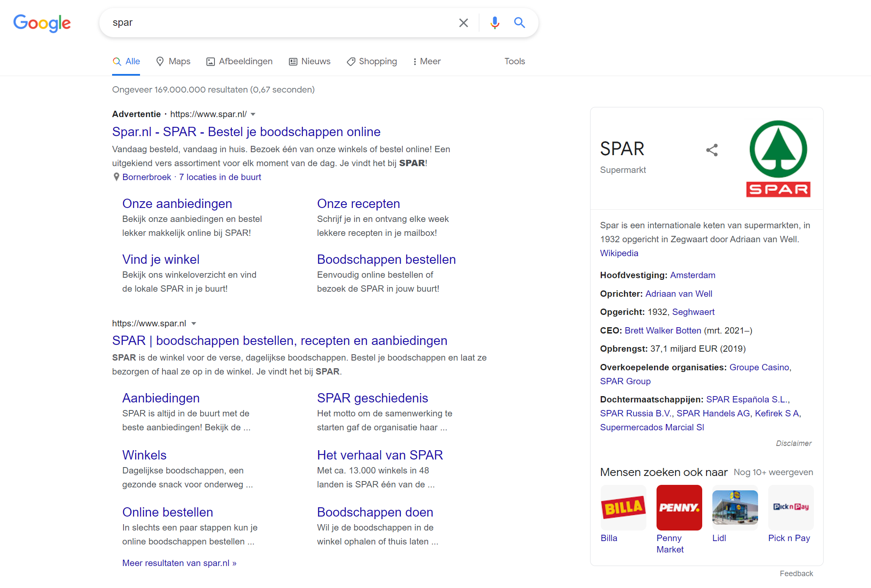871x588 pixels.
Task: Click the SPAR logo image
Action: (x=778, y=159)
